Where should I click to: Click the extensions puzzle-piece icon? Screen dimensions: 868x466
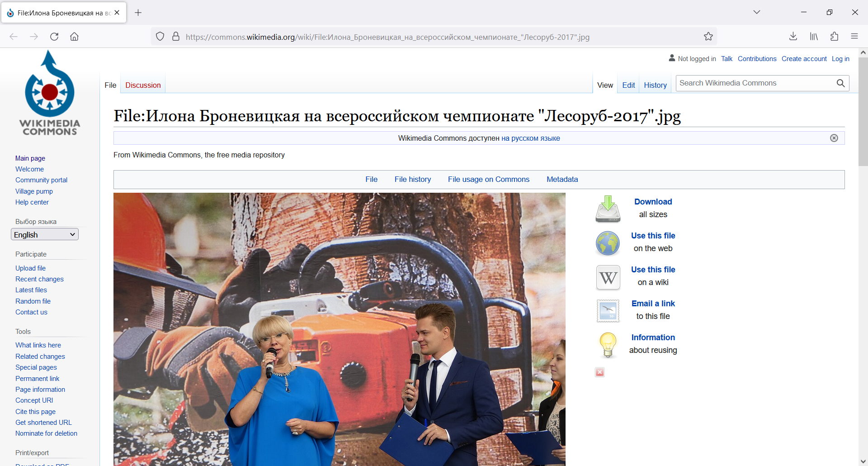pyautogui.click(x=834, y=36)
